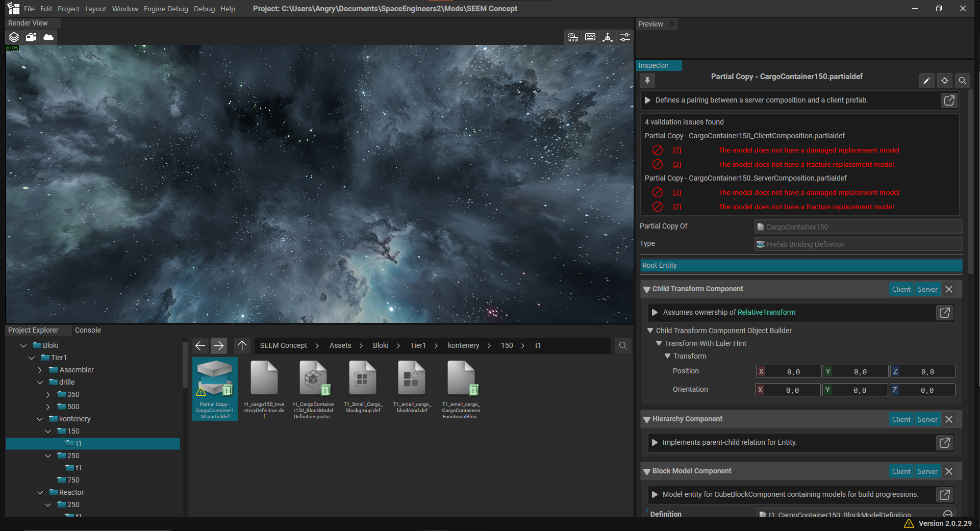Switch to the Console tab
980x531 pixels.
(88, 330)
